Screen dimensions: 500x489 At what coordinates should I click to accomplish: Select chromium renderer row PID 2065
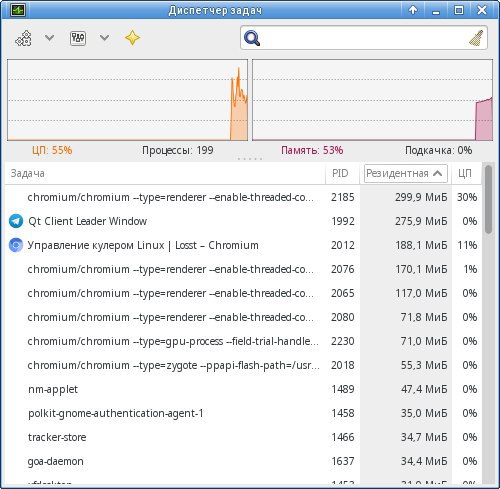pyautogui.click(x=243, y=293)
